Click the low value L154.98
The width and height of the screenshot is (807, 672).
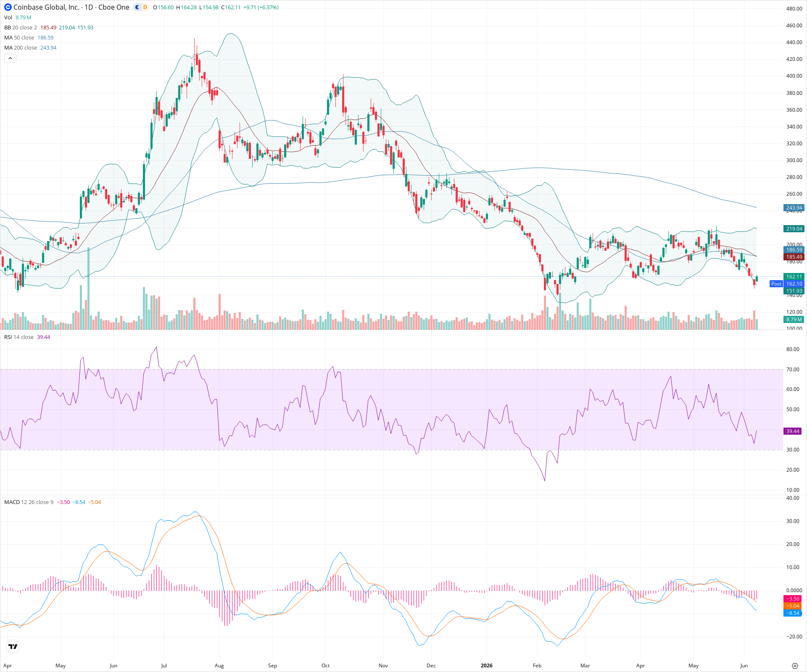pos(209,8)
